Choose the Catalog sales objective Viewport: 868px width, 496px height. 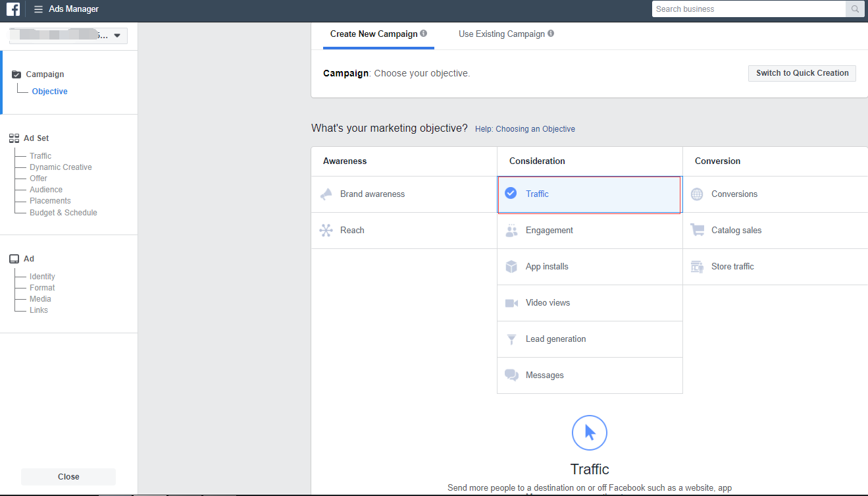[x=775, y=231]
